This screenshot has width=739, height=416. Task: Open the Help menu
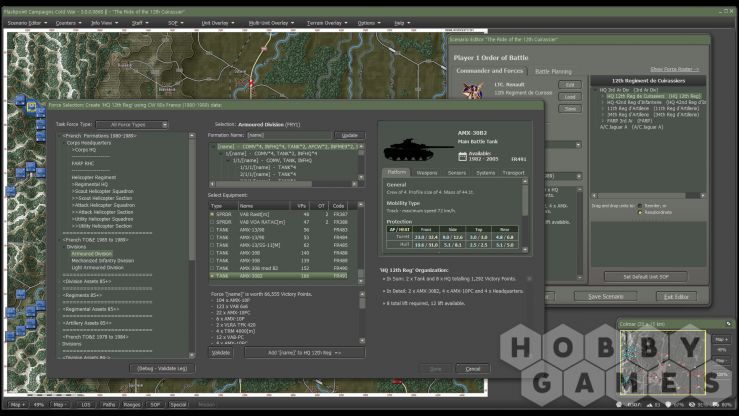tap(402, 23)
